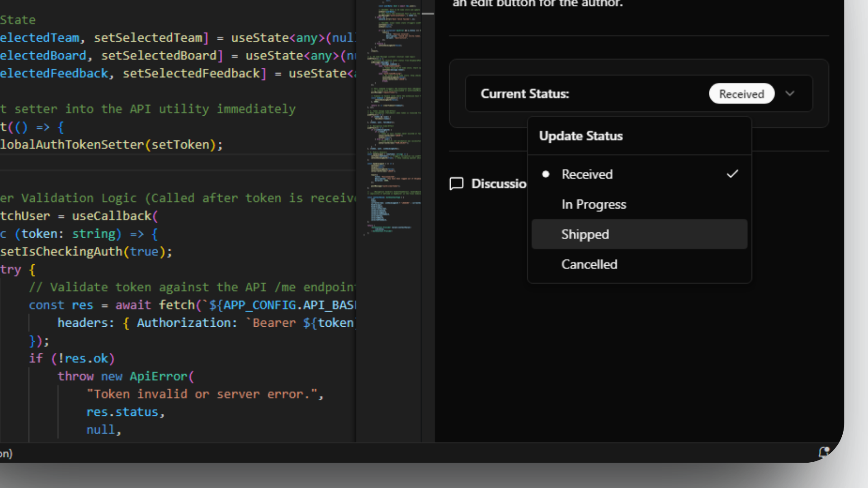This screenshot has width=868, height=488.
Task: Click the "Token invalid or server error." string
Action: (x=202, y=394)
